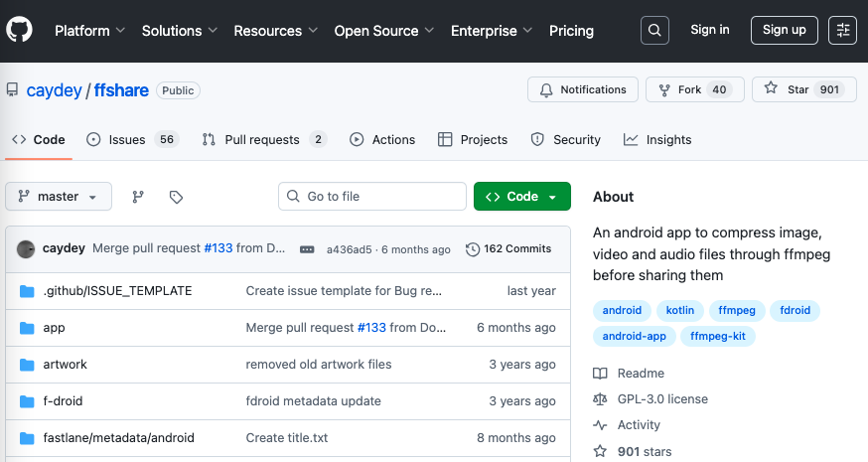
Task: Click the android topic tag
Action: click(622, 310)
